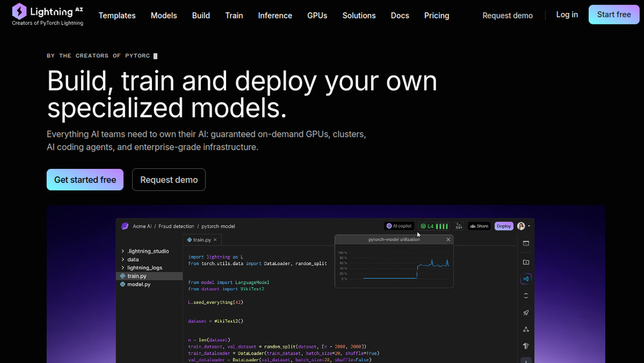The height and width of the screenshot is (363, 644).
Task: Click the triangle network icon in sidebar
Action: 526,329
